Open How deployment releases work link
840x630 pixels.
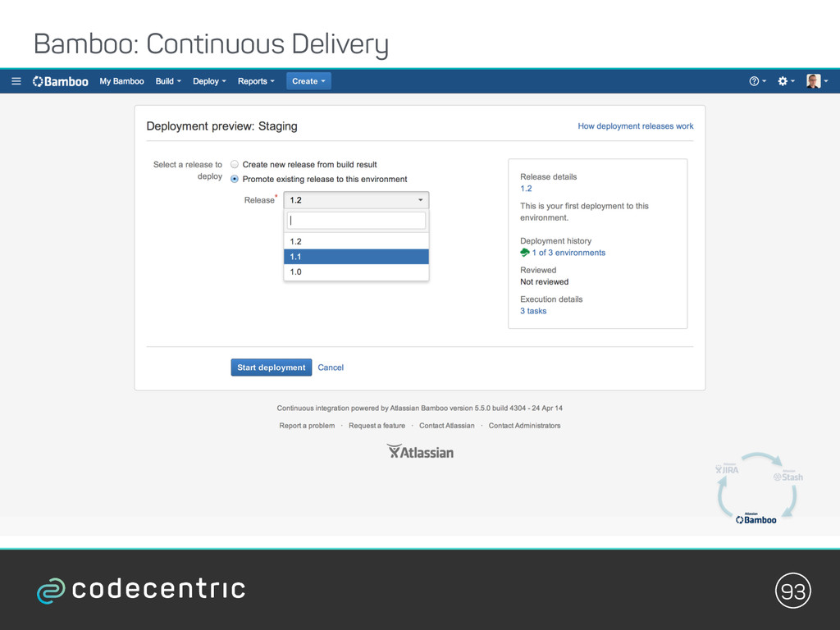[x=636, y=126]
